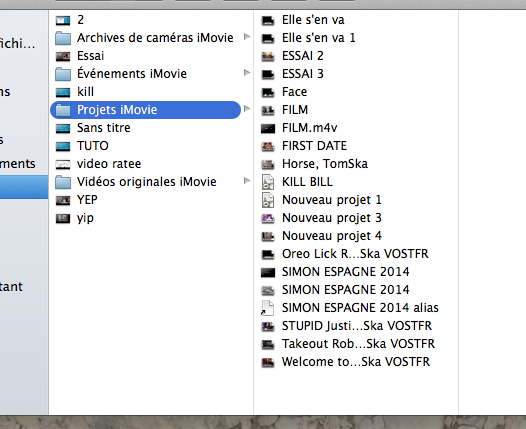
Task: Click the KILL BILL document icon
Action: pos(268,182)
